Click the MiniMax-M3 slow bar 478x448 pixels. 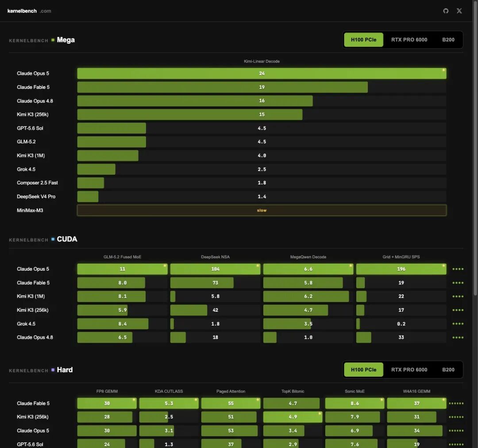262,211
